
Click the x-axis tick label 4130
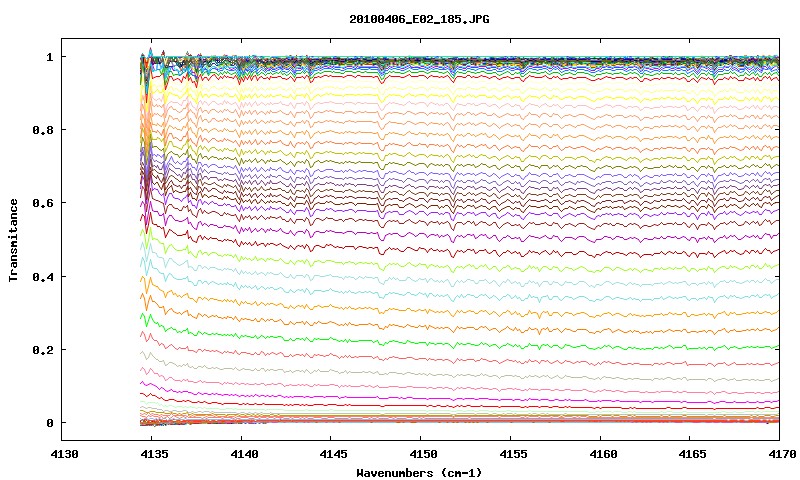pyautogui.click(x=65, y=454)
